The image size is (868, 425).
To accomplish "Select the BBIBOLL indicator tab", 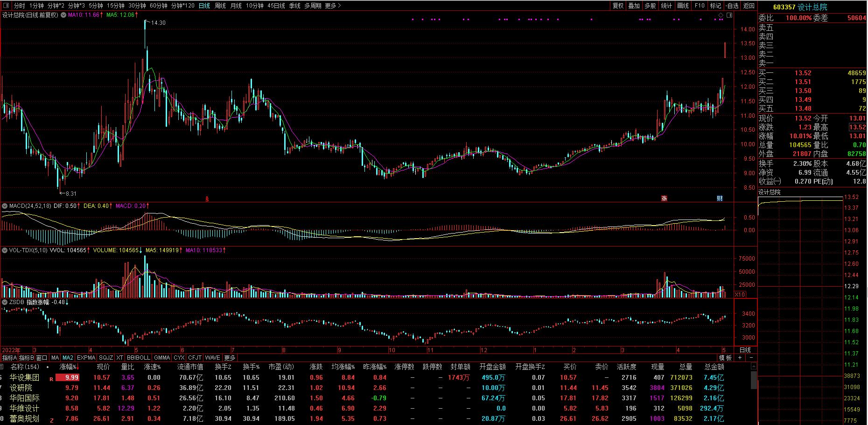I will pyautogui.click(x=139, y=358).
